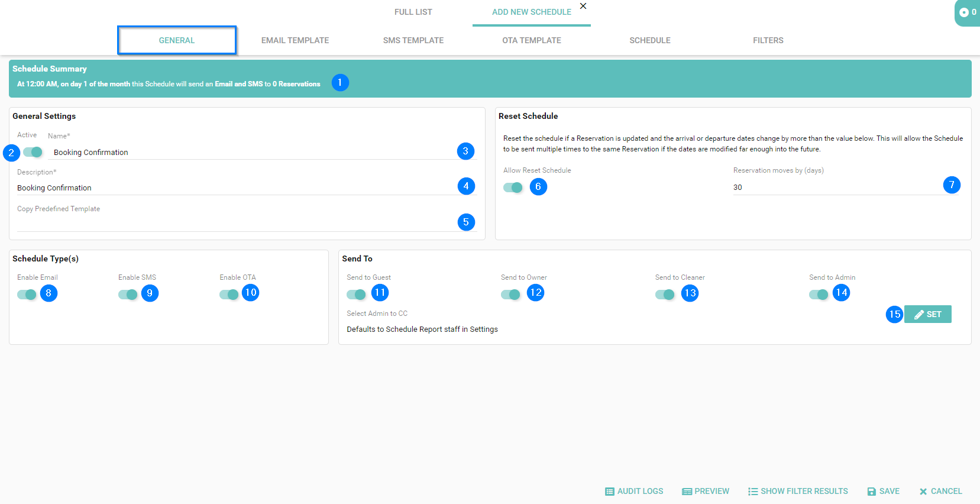Turn off Allow Reset Schedule toggle

(513, 188)
